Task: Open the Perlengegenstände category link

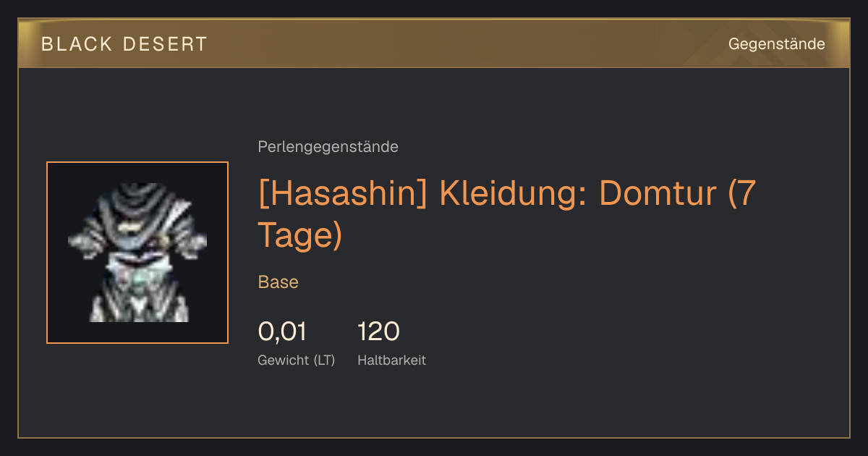Action: [x=328, y=147]
